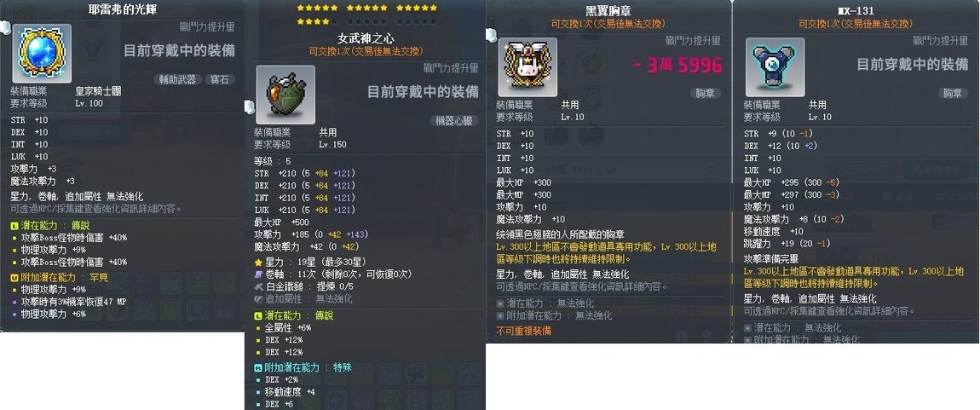Click the green 女武神之心 heart item icon
Image resolution: width=980 pixels, height=410 pixels.
[x=285, y=95]
